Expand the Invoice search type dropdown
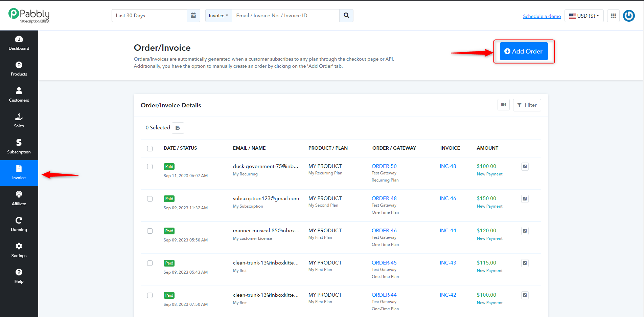Viewport: 644px width, 317px height. tap(218, 16)
